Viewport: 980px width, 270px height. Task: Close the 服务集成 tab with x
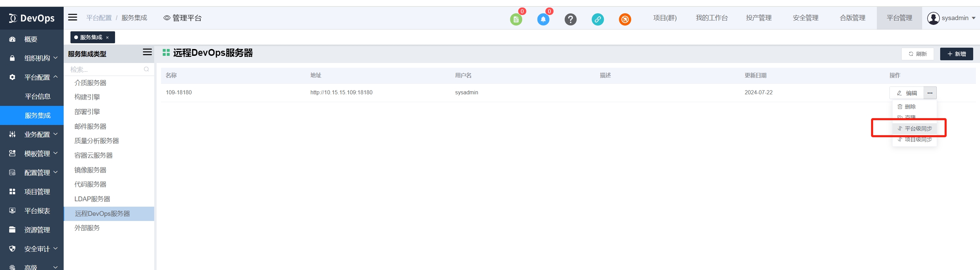[x=107, y=37]
